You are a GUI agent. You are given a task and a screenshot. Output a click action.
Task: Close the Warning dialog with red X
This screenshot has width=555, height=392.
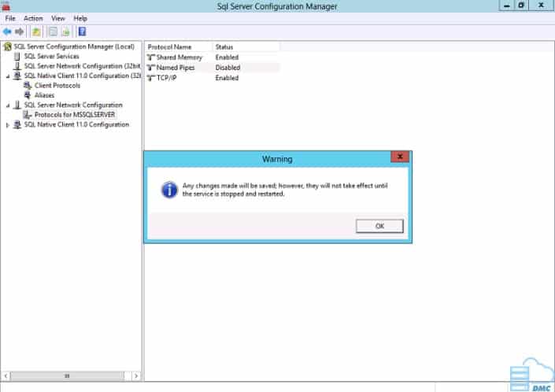pos(400,157)
